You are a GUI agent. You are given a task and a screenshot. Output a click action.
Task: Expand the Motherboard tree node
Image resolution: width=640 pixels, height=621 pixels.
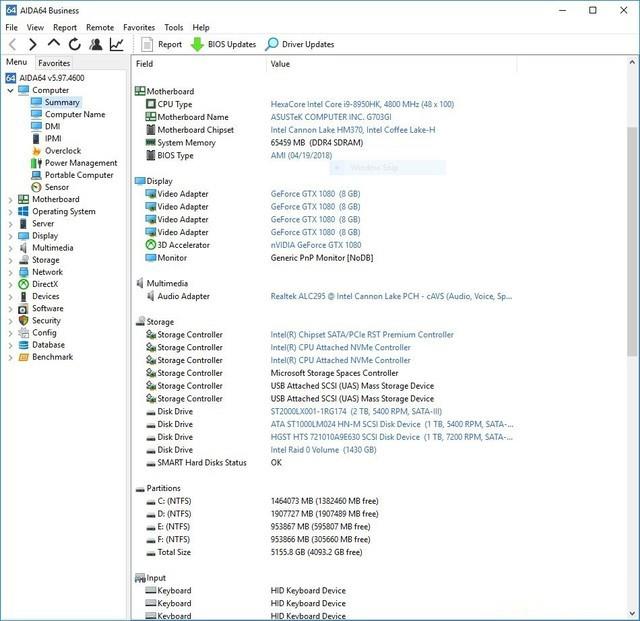click(x=10, y=200)
